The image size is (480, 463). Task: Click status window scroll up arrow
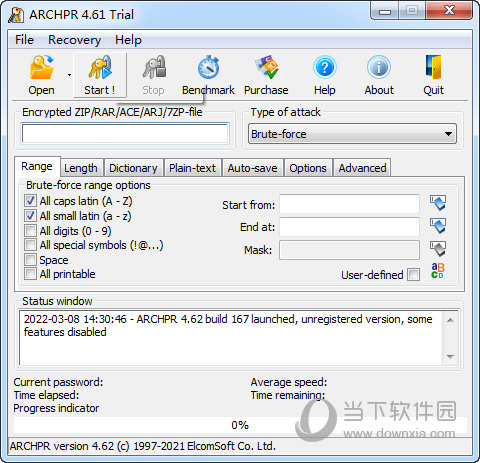coord(450,320)
